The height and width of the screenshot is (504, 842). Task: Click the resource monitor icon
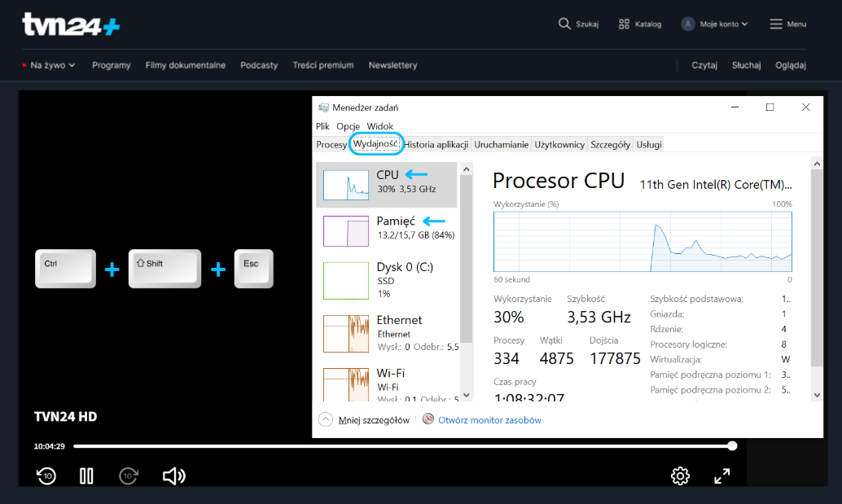click(x=428, y=419)
